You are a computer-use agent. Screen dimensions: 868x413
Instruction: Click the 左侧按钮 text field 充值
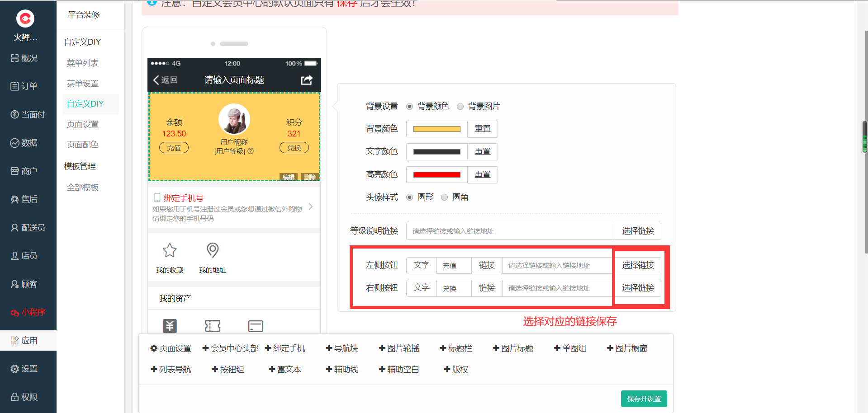click(454, 266)
